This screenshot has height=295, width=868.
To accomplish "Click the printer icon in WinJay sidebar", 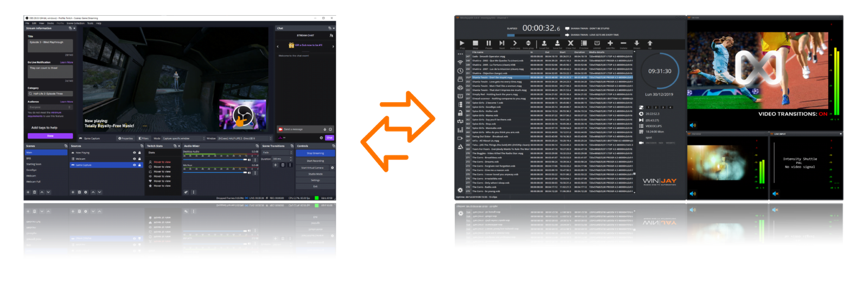I will tap(460, 87).
